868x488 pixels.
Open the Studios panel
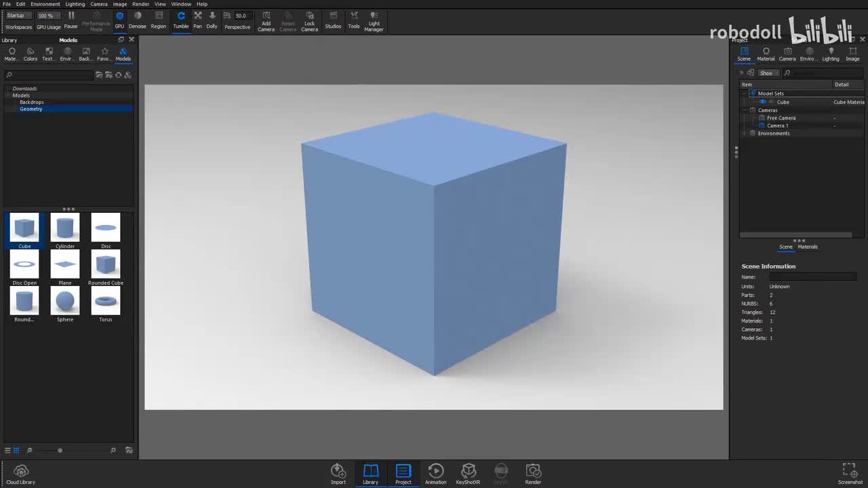point(333,20)
